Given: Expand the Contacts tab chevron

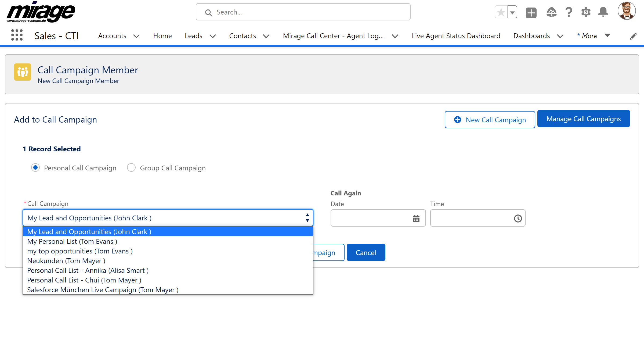Looking at the screenshot, I should click(x=266, y=36).
